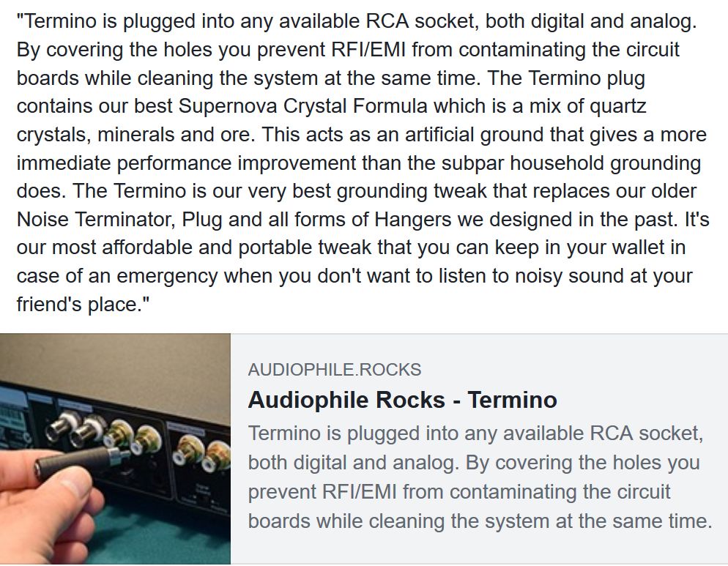Click 'RFI/EMI' in the quoted post text
Image resolution: width=728 pixels, height=566 pixels.
tap(368, 49)
